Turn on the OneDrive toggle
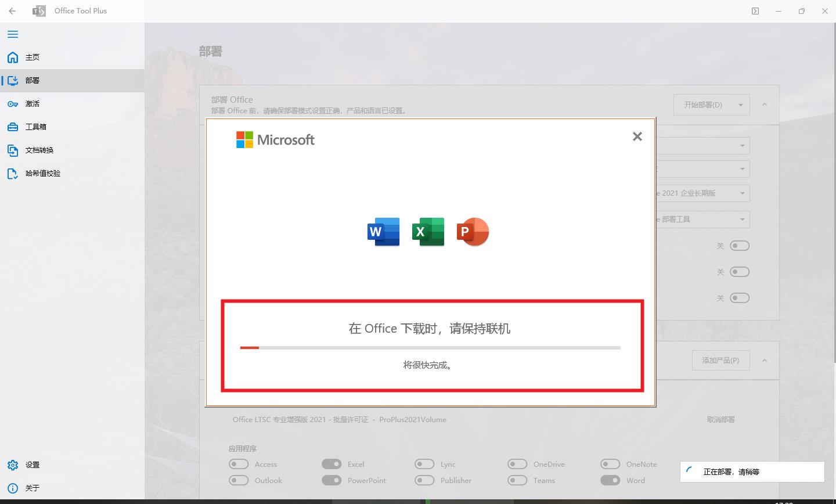The image size is (836, 504). pos(517,464)
